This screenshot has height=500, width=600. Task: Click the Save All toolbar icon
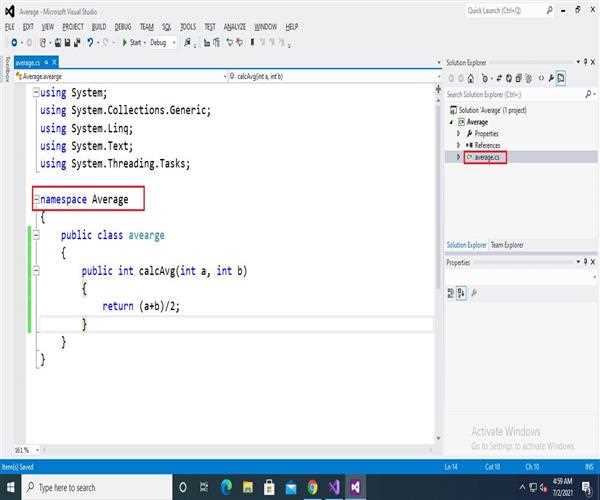coord(76,43)
